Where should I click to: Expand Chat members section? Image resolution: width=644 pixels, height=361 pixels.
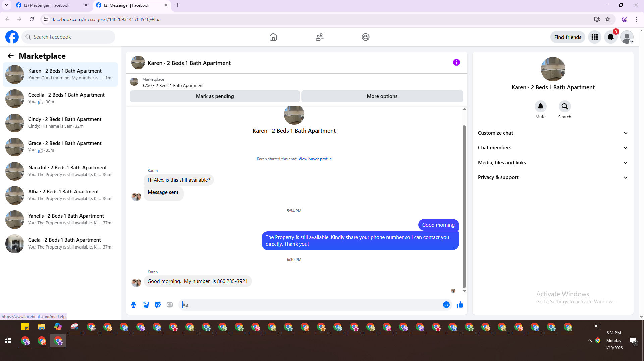(553, 148)
